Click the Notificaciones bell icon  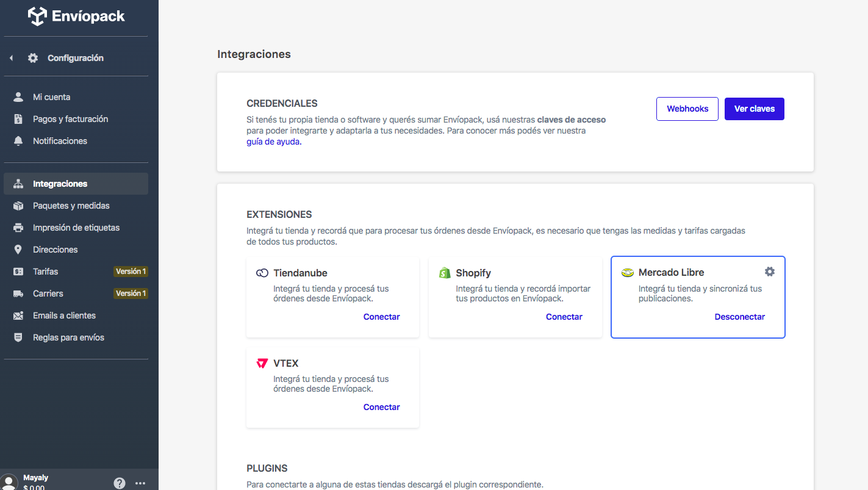coord(18,141)
